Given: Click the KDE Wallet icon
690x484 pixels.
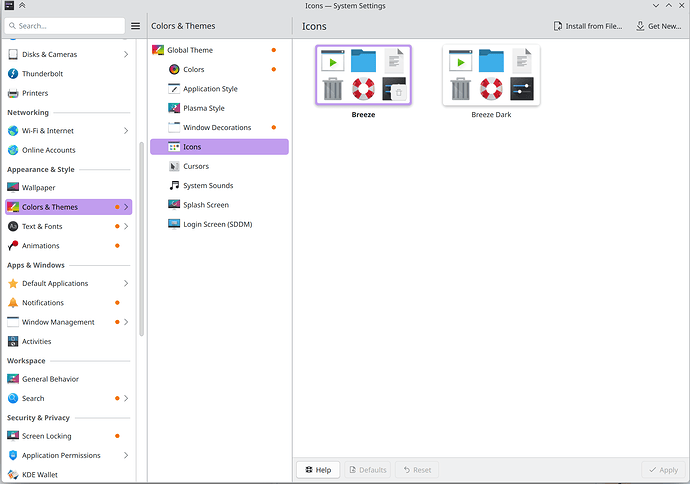Looking at the screenshot, I should point(13,475).
